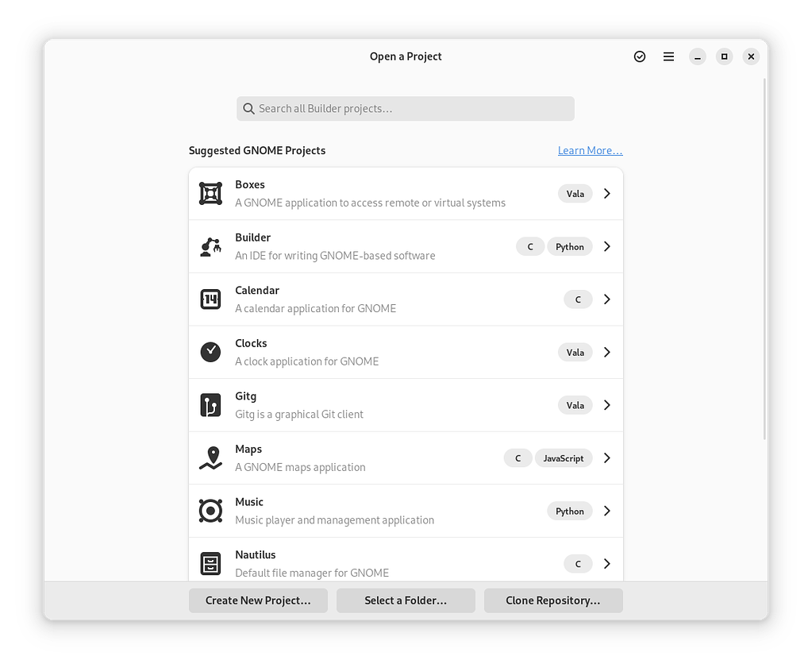The height and width of the screenshot is (668, 812).
Task: Click the Music speaker icon
Action: point(210,511)
